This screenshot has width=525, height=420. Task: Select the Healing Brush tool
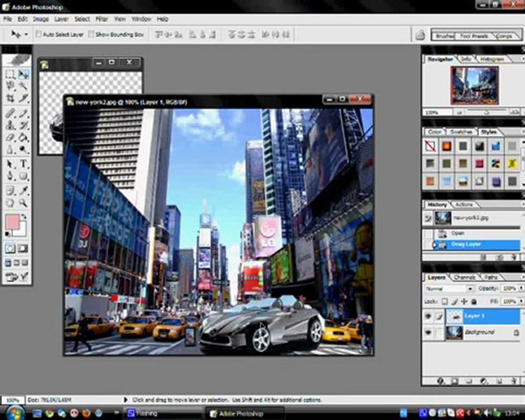(10, 114)
